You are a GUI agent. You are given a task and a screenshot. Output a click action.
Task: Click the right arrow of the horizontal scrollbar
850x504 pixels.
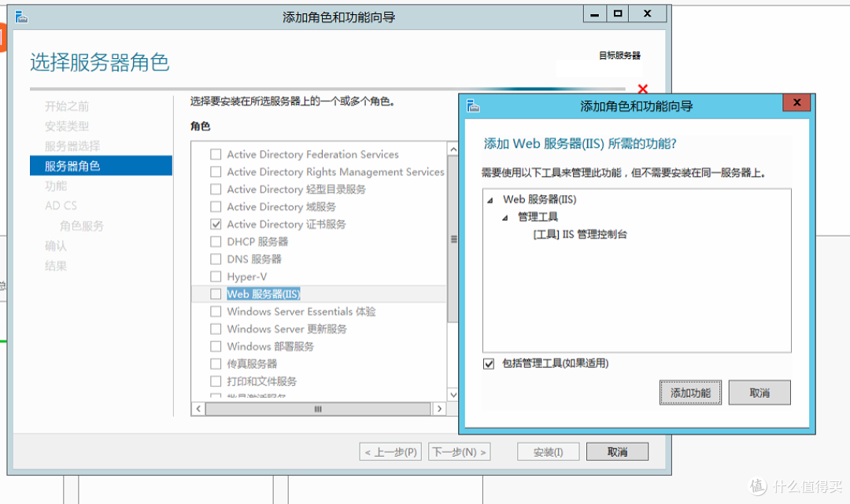(x=441, y=409)
